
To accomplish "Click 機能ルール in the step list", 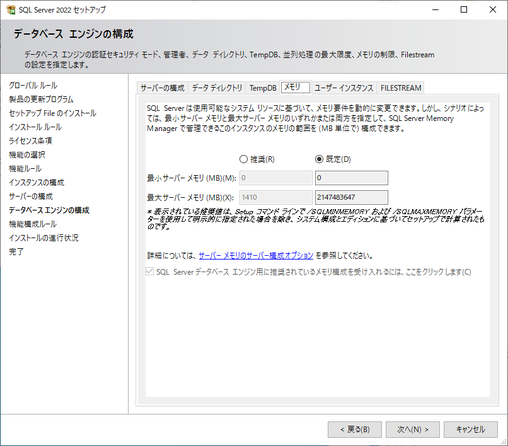I will [25, 169].
